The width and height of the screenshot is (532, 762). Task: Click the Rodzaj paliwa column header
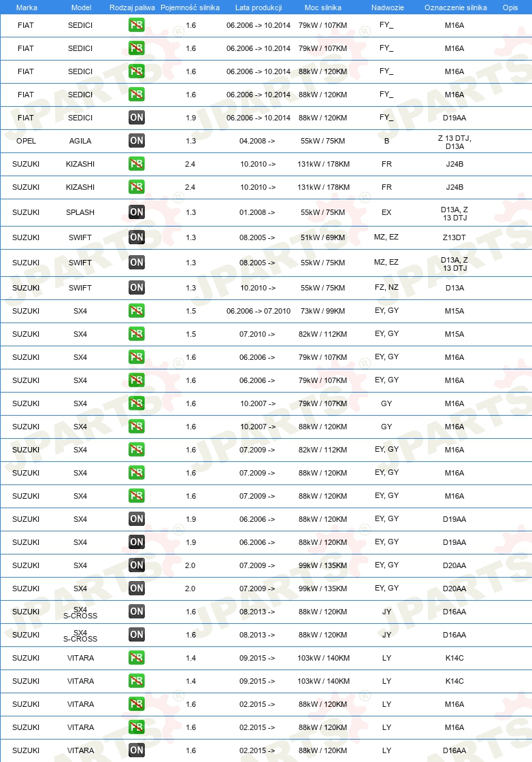coord(132,7)
